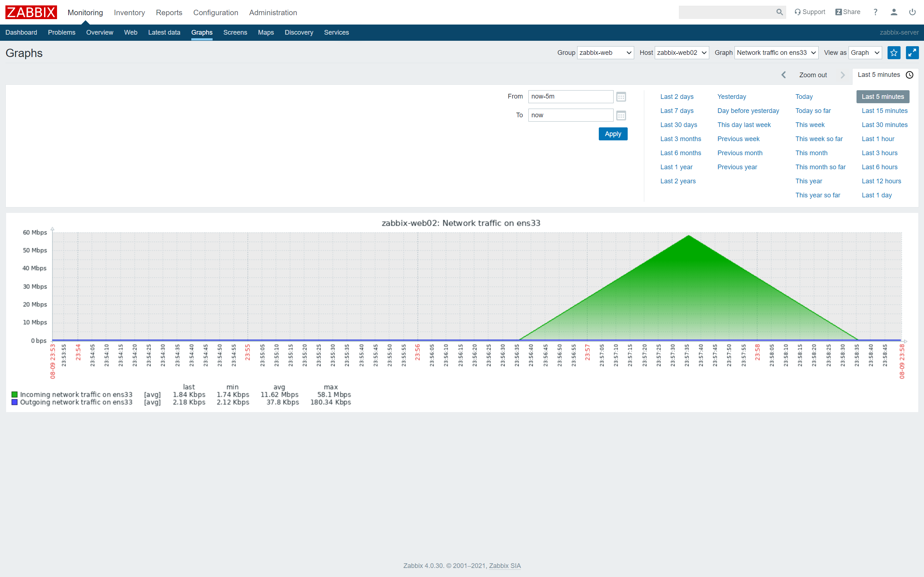Select This week so far range
924x577 pixels.
click(819, 139)
